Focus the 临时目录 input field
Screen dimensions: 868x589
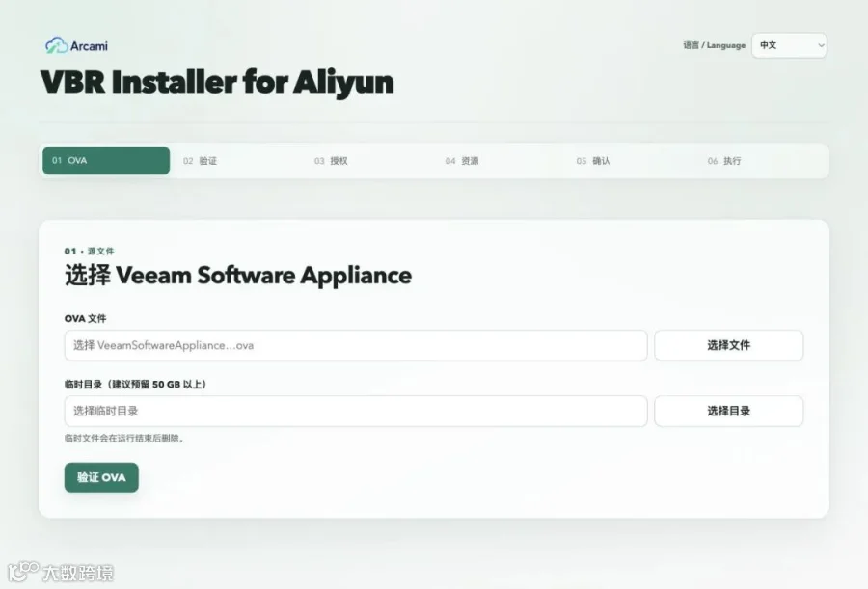coord(356,411)
